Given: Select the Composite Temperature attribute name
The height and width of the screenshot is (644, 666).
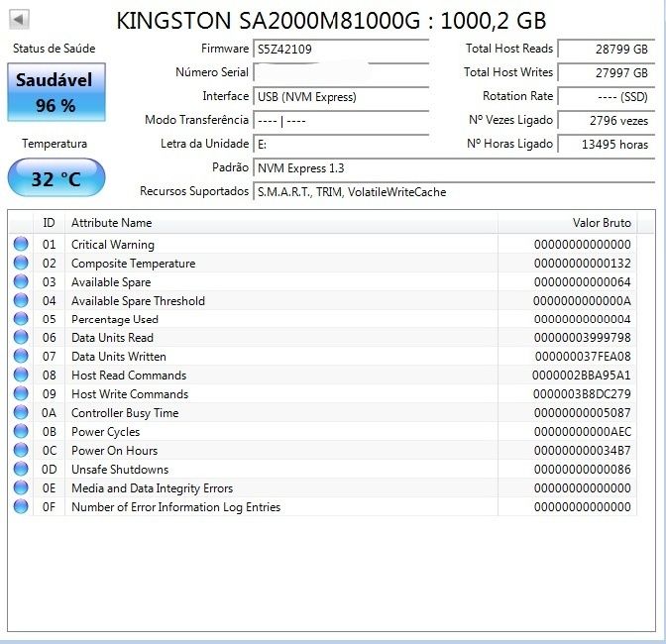Looking at the screenshot, I should click(x=134, y=264).
